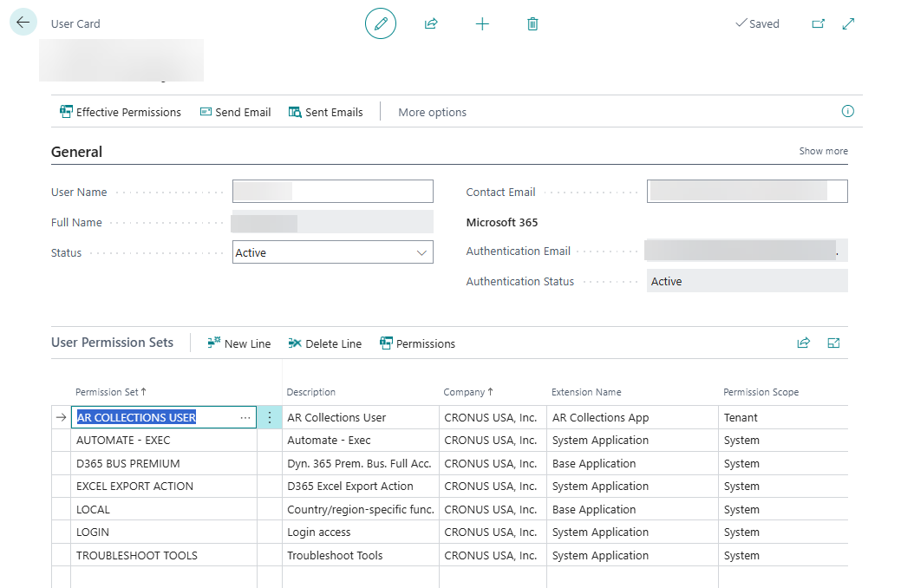
Task: Open the AR COLLECTIONS USER lookup ellipsis
Action: pos(245,417)
